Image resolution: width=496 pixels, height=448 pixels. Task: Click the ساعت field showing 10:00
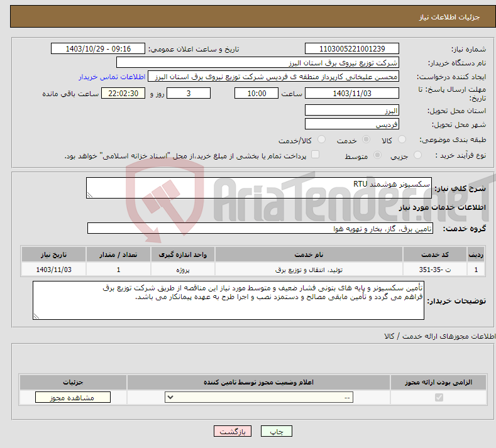coord(256,93)
